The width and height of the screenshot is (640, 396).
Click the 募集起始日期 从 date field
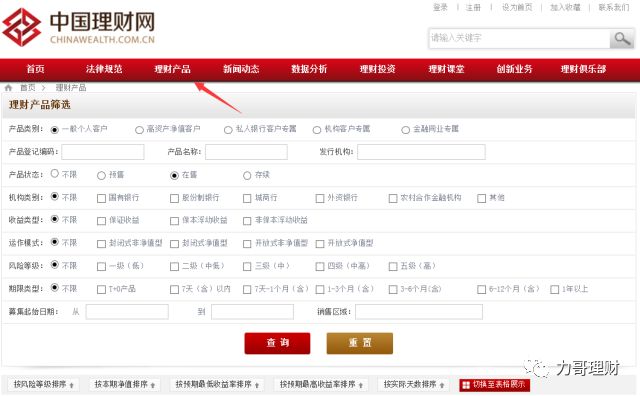(x=127, y=312)
